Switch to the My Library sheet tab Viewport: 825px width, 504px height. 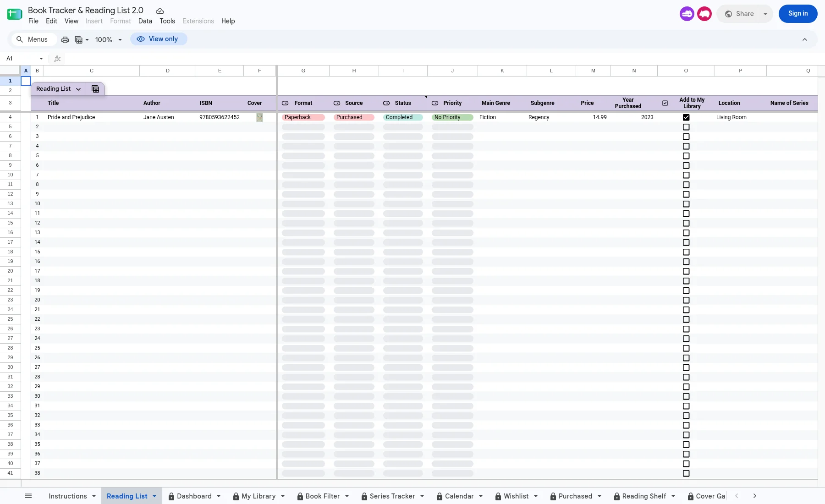click(x=258, y=496)
